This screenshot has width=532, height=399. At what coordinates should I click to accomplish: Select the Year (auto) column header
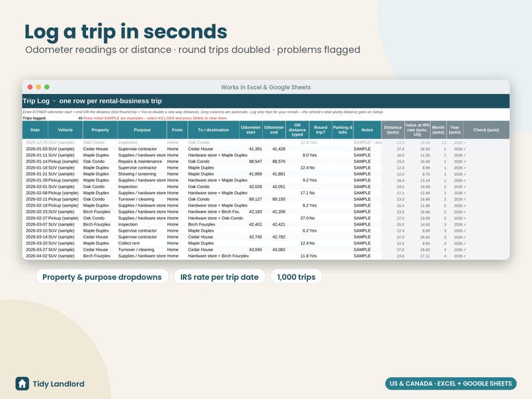click(455, 130)
